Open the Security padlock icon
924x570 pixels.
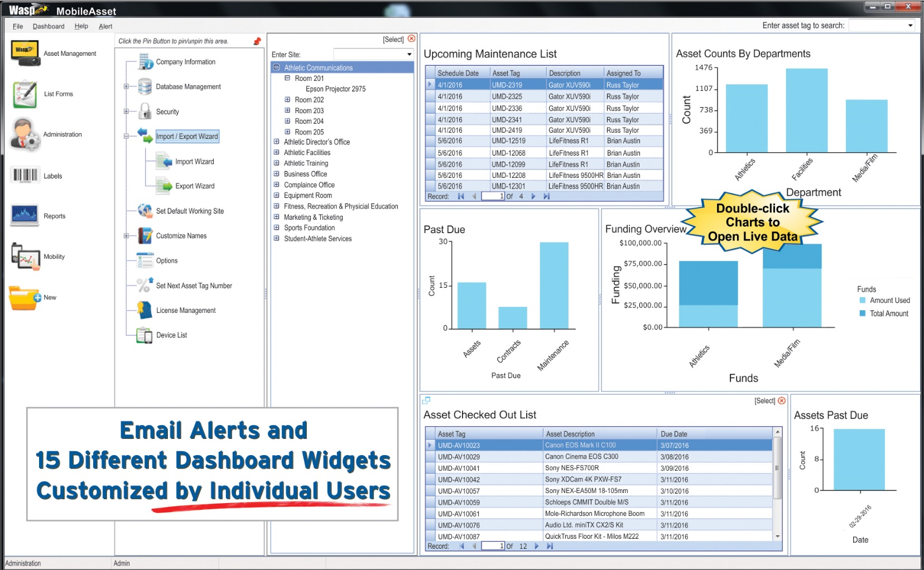(145, 111)
